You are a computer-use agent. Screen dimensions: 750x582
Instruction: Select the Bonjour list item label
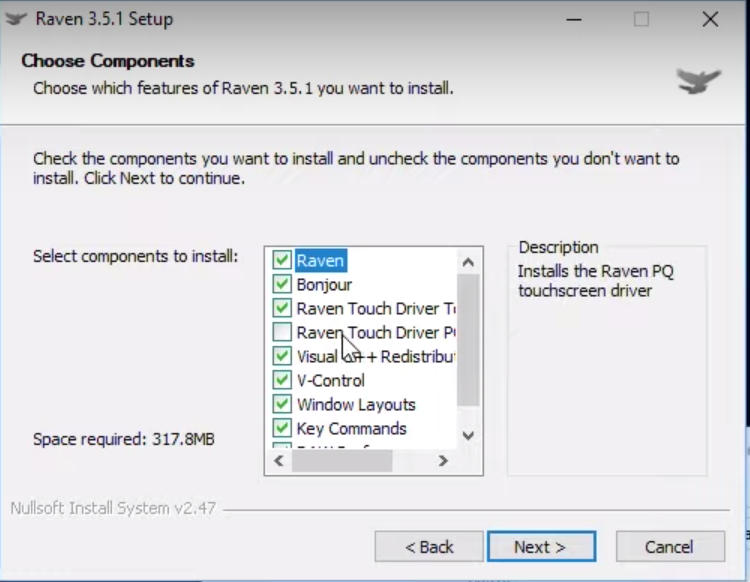[324, 285]
